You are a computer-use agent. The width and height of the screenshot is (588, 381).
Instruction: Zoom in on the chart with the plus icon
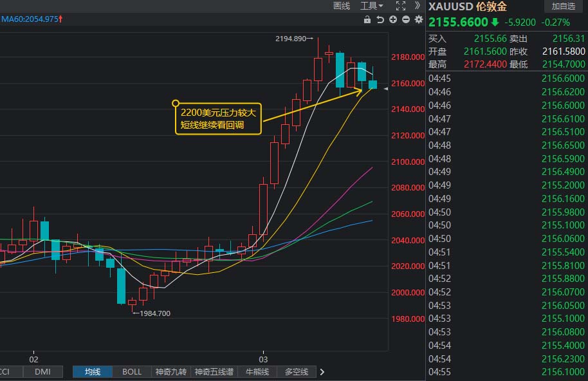393,20
